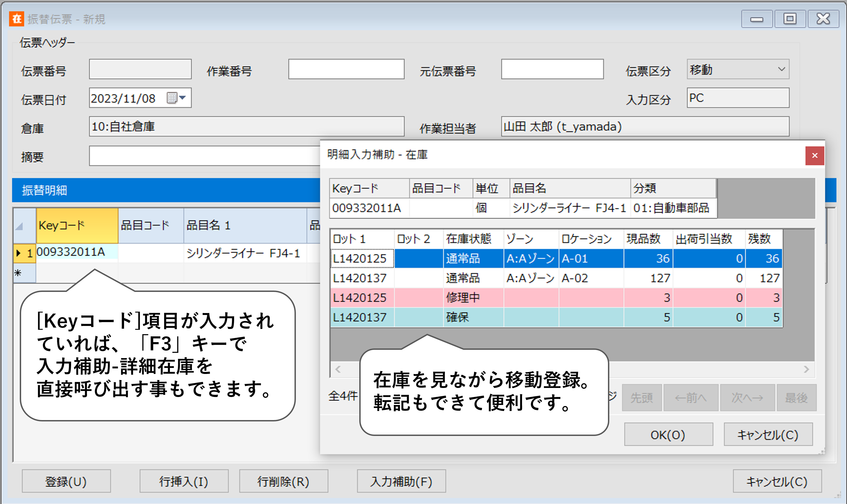
Task: Click the 行削除(R) button
Action: 283,481
